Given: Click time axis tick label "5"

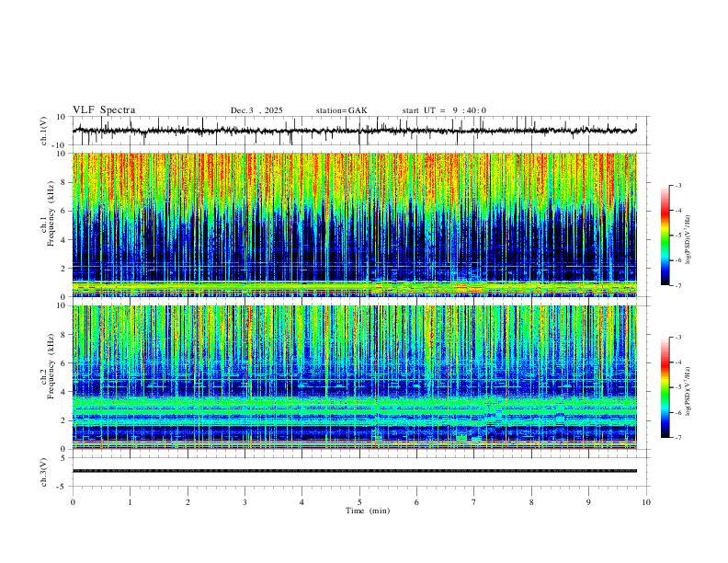Looking at the screenshot, I should click(359, 502).
